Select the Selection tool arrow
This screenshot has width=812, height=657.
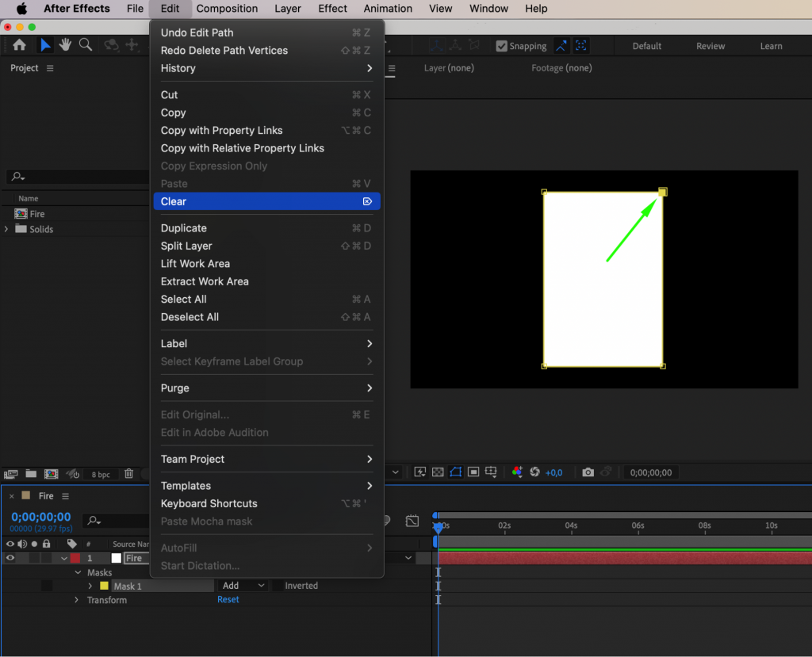tap(44, 45)
